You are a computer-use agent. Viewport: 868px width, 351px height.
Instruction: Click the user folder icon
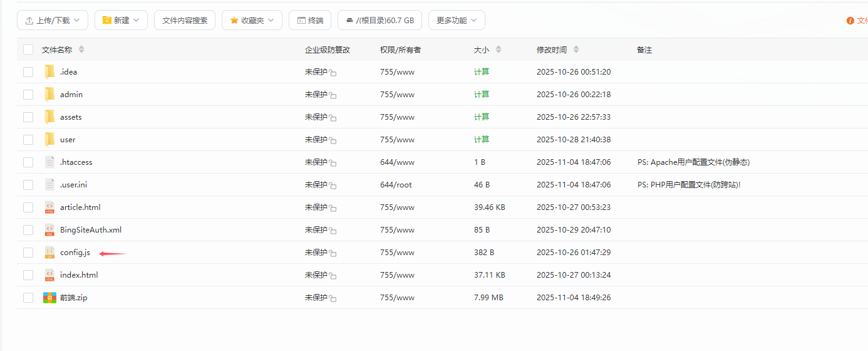[x=49, y=140]
